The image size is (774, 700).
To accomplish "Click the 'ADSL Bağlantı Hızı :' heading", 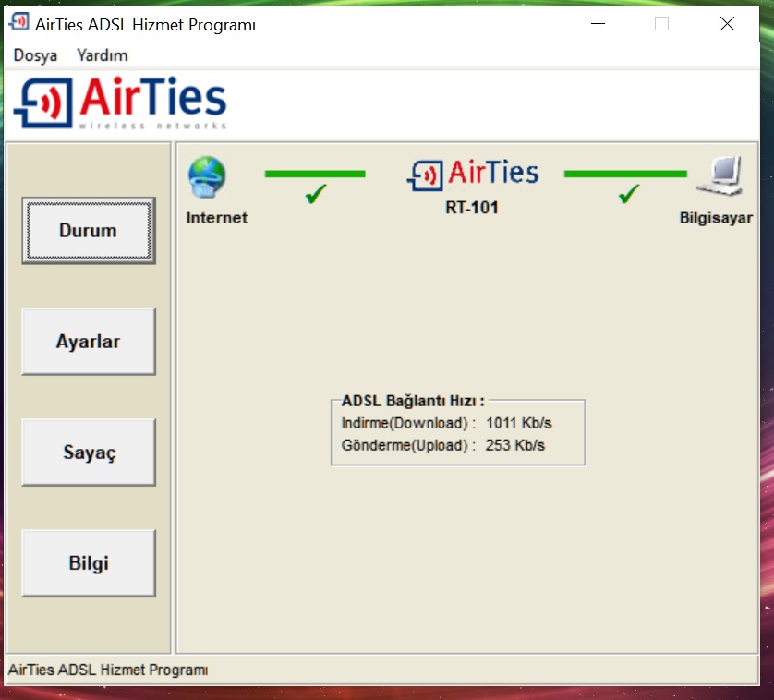I will pos(413,401).
